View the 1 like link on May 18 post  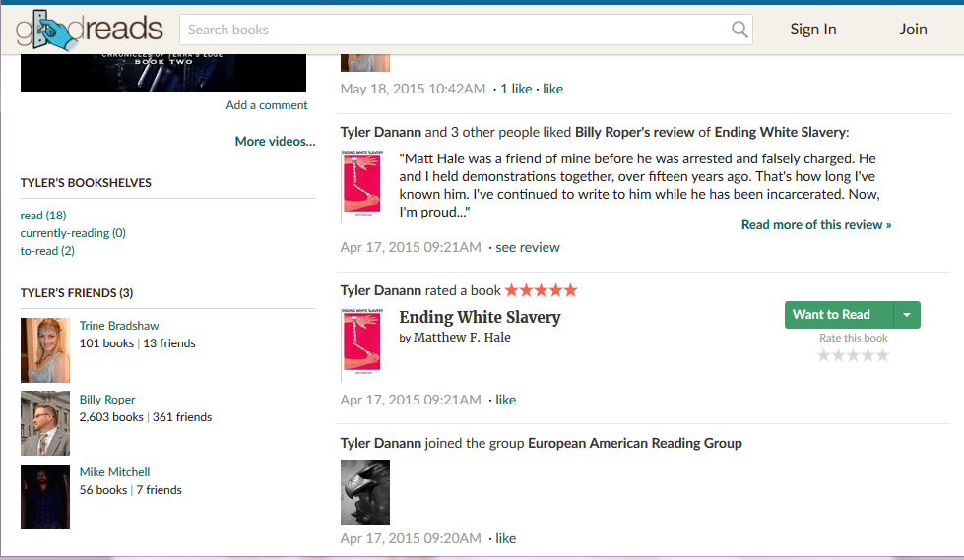coord(516,89)
